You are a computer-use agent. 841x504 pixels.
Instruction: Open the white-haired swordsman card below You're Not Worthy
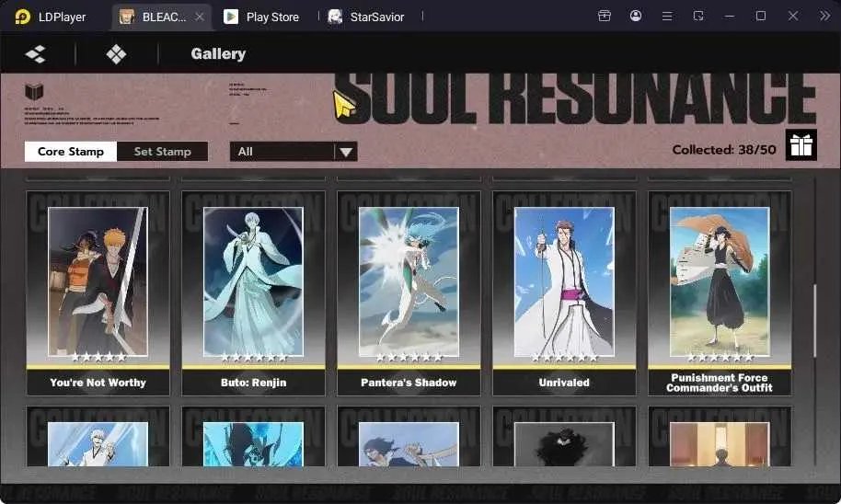(98, 437)
